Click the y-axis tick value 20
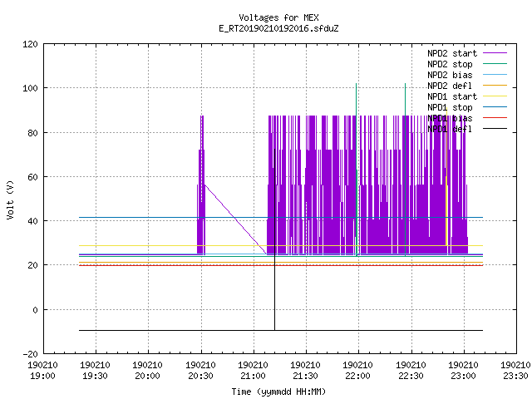Viewport: 532px width, 399px height. pyautogui.click(x=32, y=265)
